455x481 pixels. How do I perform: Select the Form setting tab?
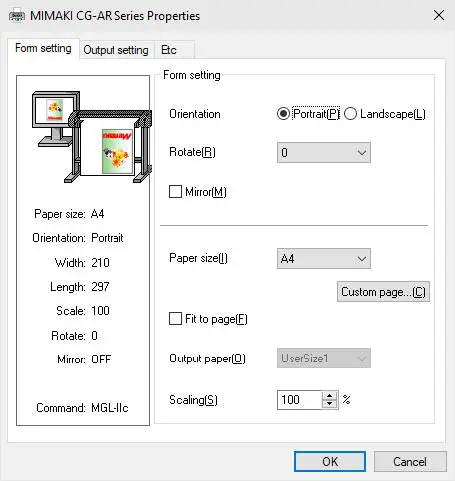[43, 48]
